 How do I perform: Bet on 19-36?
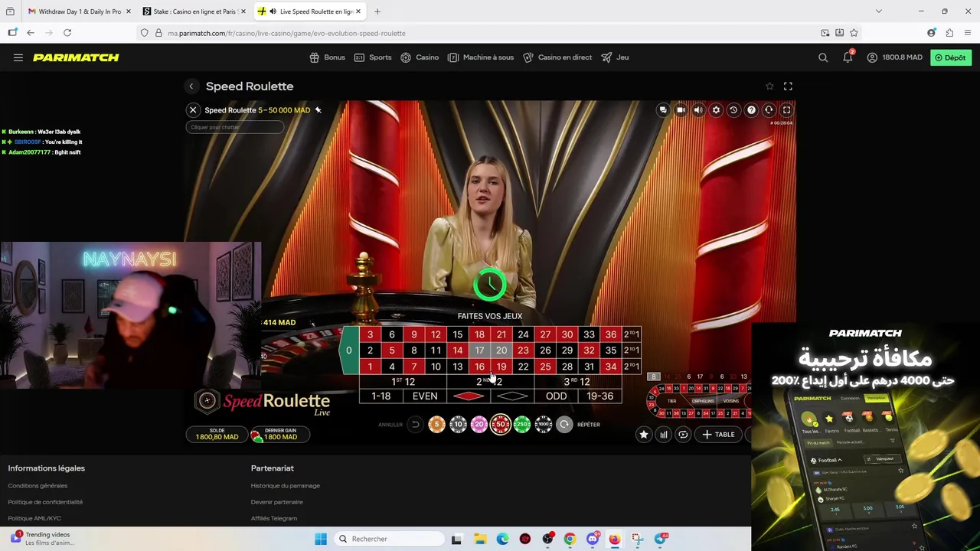[x=599, y=396]
